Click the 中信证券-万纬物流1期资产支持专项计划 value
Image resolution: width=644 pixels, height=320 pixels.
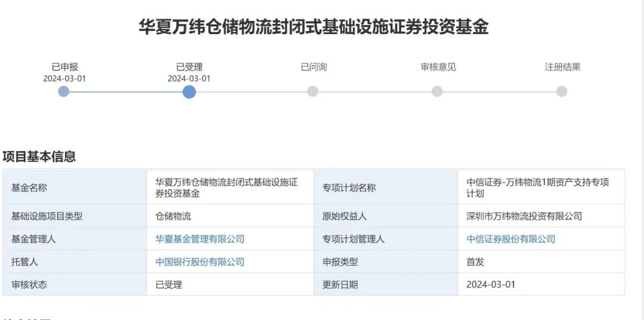pyautogui.click(x=538, y=187)
